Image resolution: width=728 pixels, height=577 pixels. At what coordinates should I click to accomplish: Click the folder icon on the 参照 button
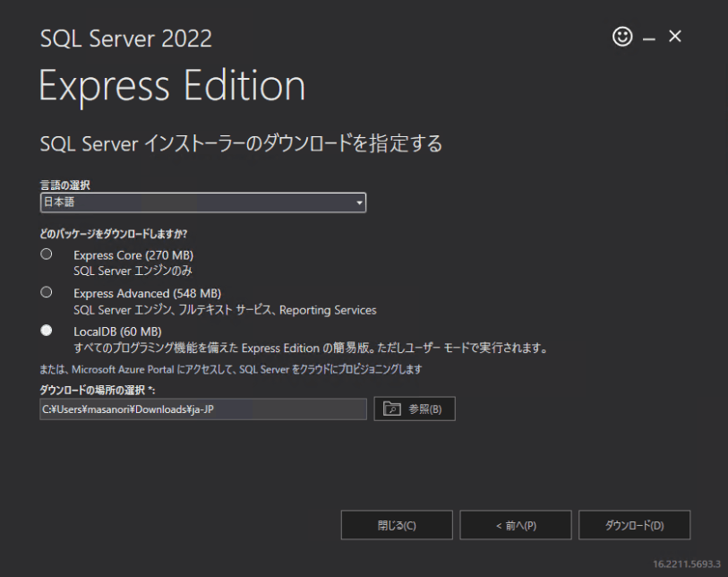(x=392, y=409)
